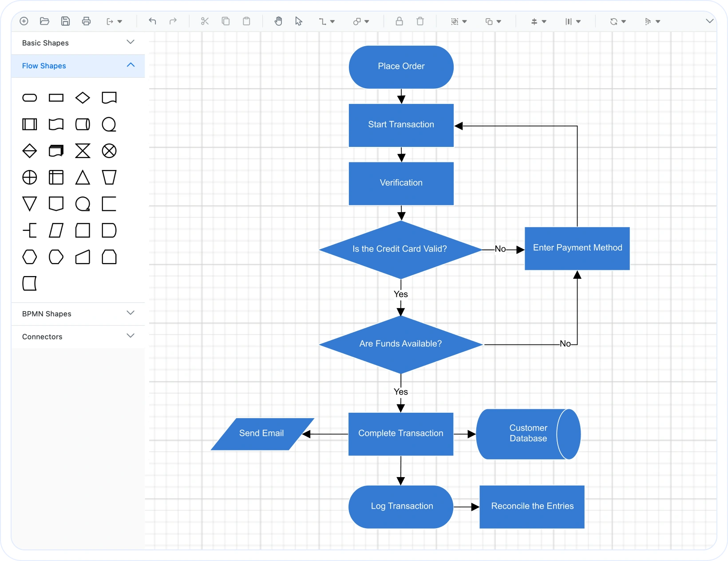Select the Place Order node on canvas
Image resolution: width=728 pixels, height=561 pixels.
[401, 67]
